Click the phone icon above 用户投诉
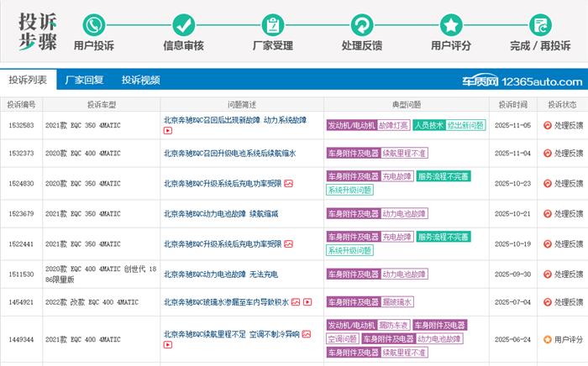Screen dimensions: 588x366 pos(94,24)
